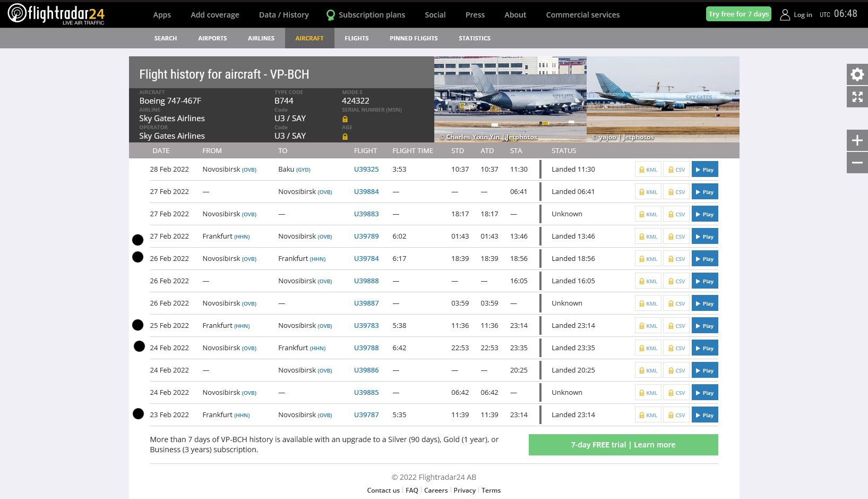Click the user Log in icon
868x499 pixels.
click(785, 15)
